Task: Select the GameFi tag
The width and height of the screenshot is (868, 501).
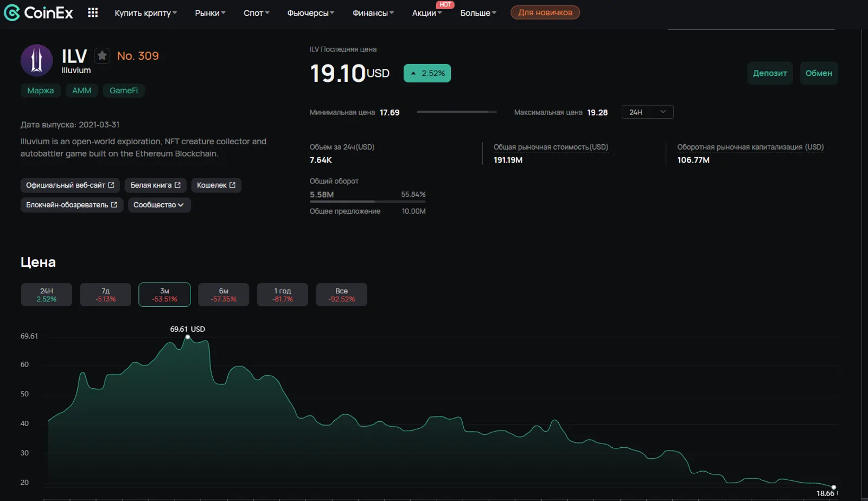Action: 124,91
